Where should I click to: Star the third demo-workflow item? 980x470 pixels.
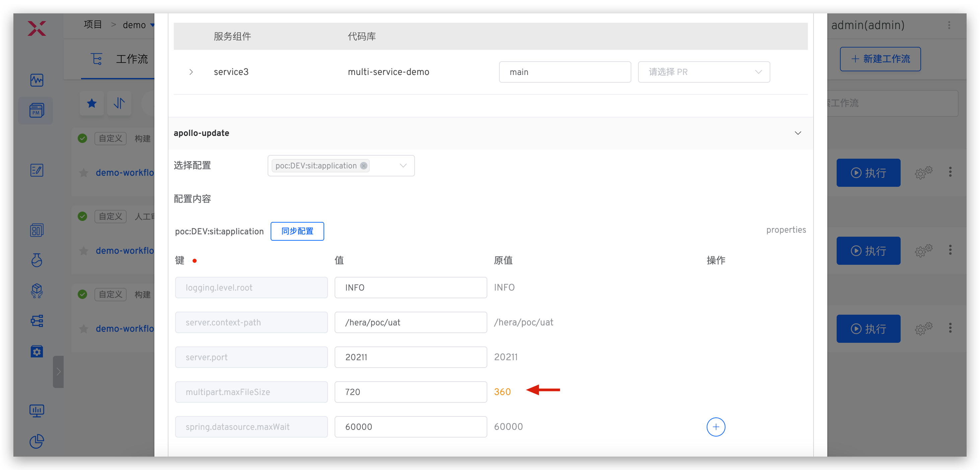coord(84,328)
